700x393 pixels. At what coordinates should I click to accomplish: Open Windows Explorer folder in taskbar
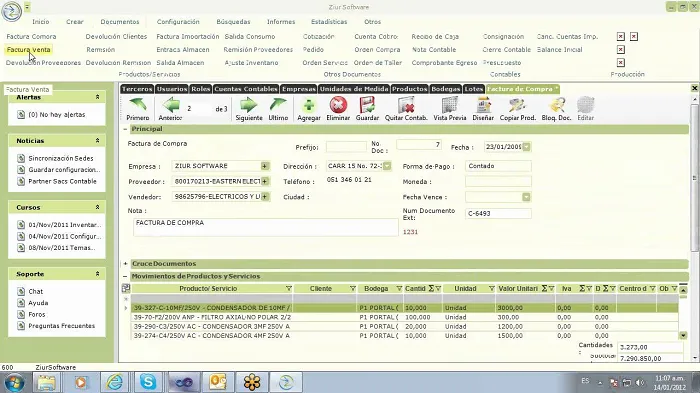point(46,382)
